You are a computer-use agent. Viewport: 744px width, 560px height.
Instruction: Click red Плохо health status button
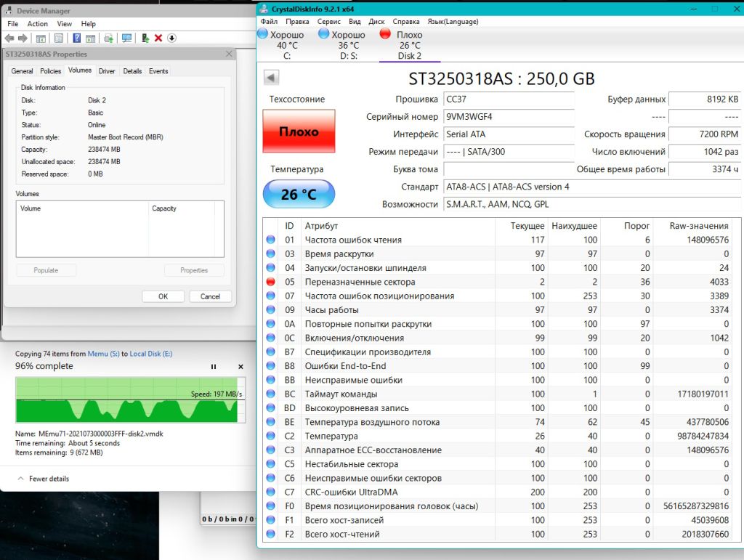pos(299,131)
